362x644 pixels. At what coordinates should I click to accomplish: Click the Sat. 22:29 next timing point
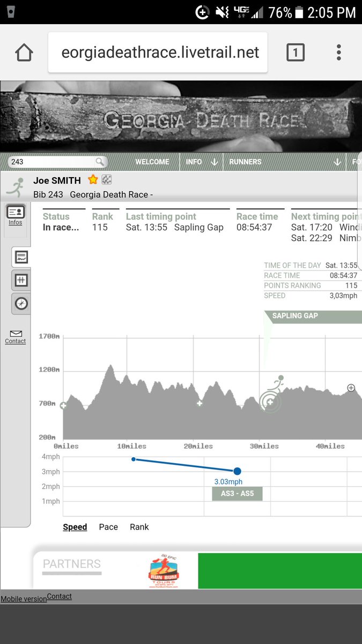click(x=326, y=238)
